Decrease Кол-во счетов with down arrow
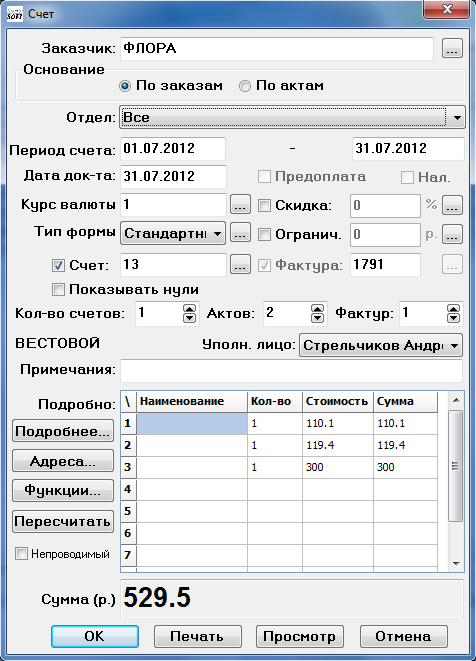Screen dimensions: 476x661 pyautogui.click(x=190, y=318)
